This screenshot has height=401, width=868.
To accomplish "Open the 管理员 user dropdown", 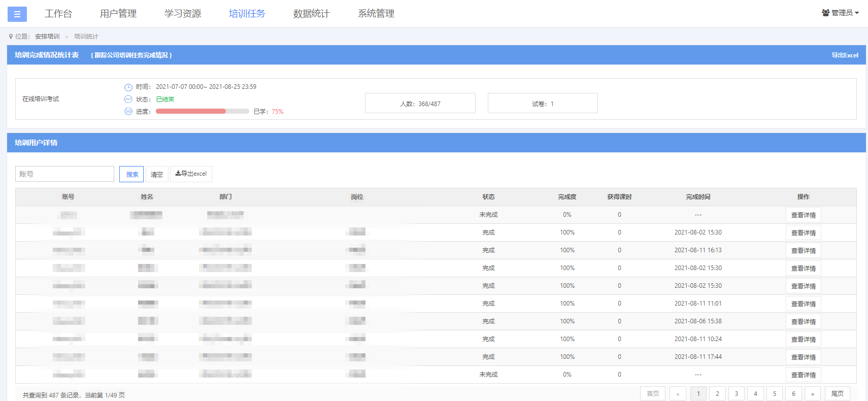I will (840, 13).
